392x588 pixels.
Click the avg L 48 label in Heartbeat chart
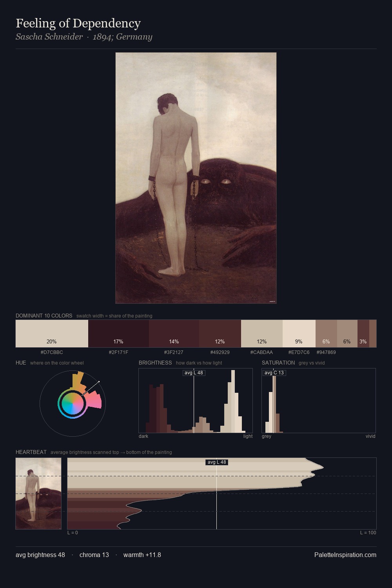(217, 462)
